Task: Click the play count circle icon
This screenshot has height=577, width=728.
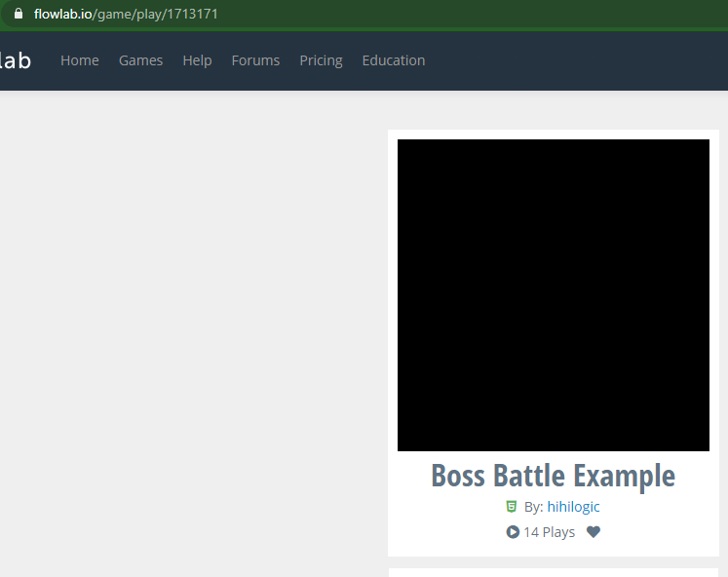Action: tap(513, 531)
